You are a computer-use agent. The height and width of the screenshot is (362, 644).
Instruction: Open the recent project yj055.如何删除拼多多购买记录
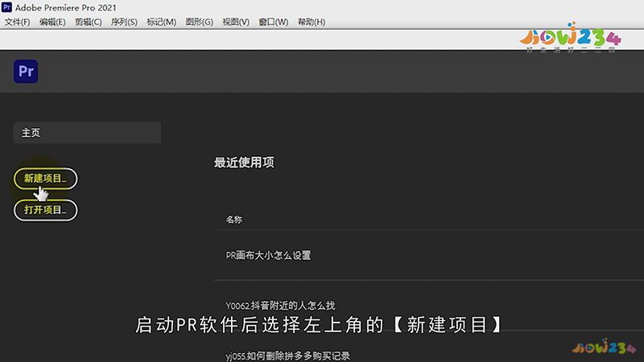[287, 356]
